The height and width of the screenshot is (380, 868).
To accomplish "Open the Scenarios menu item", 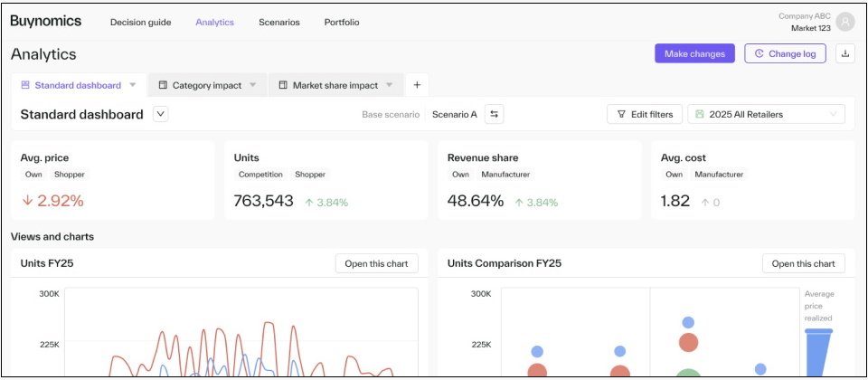I will (279, 22).
